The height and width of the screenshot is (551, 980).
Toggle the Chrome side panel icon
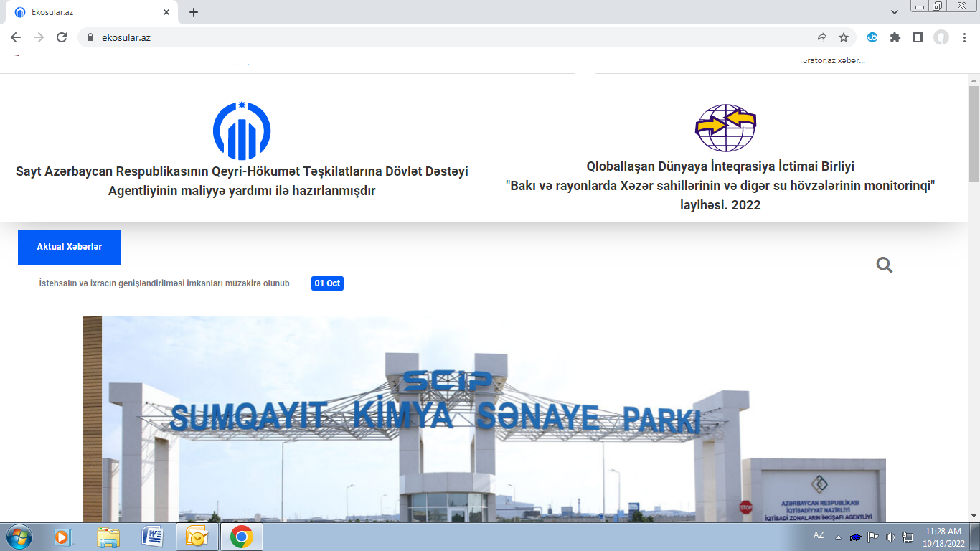[x=918, y=37]
